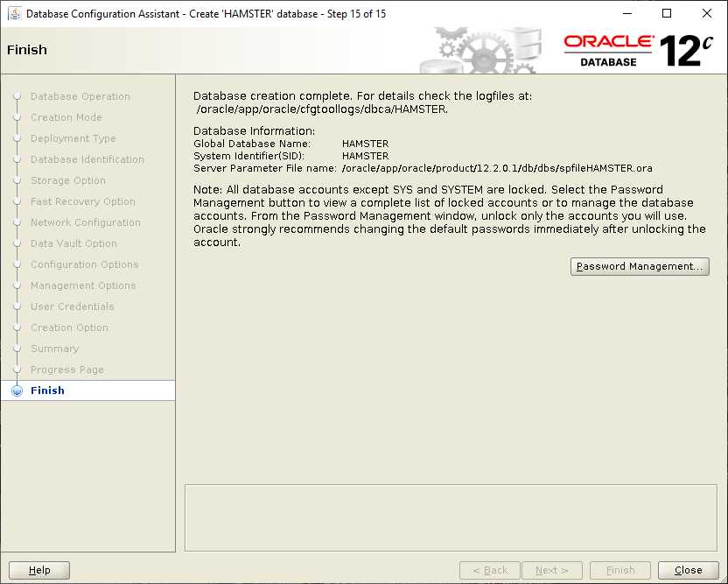This screenshot has height=584, width=728.
Task: Select the User Credentials step
Action: 73,306
